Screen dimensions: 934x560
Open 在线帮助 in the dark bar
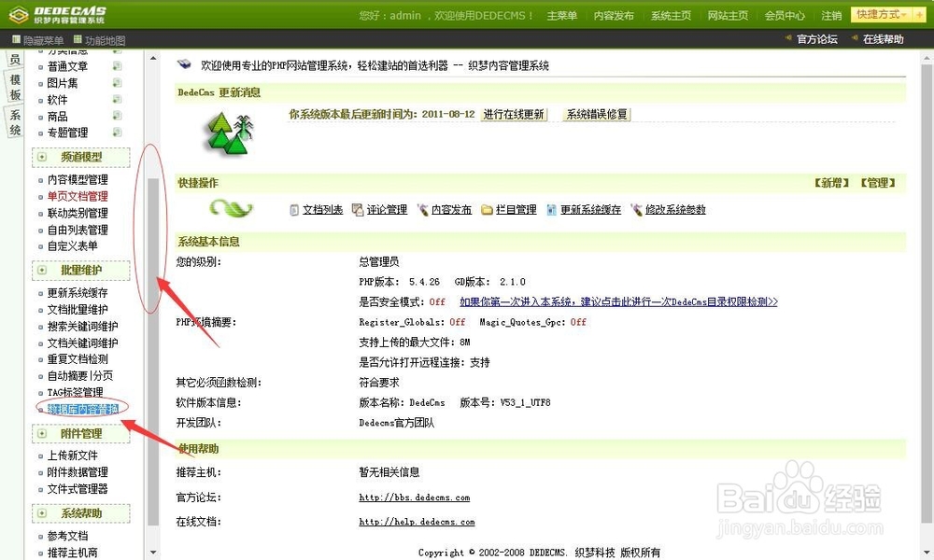[883, 39]
